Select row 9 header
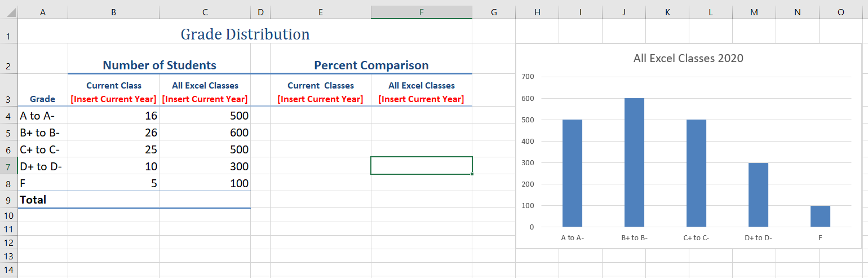This screenshot has width=868, height=278. pyautogui.click(x=8, y=200)
